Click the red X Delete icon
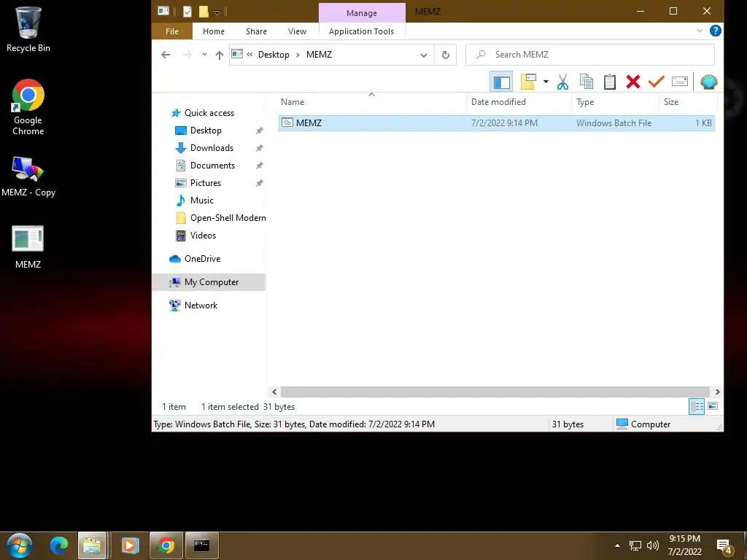747x560 pixels. [x=633, y=82]
